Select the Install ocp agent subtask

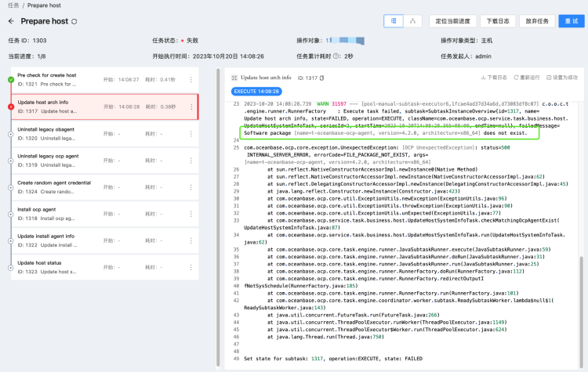pyautogui.click(x=104, y=214)
